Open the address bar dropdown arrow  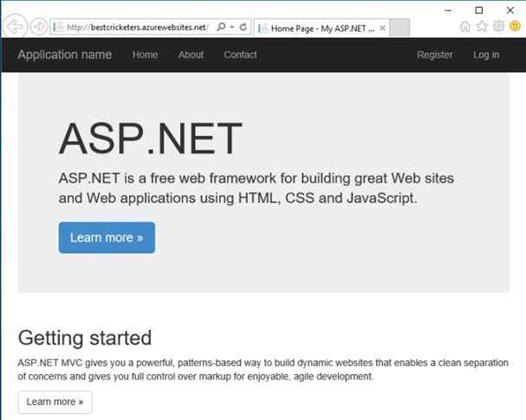tap(232, 27)
